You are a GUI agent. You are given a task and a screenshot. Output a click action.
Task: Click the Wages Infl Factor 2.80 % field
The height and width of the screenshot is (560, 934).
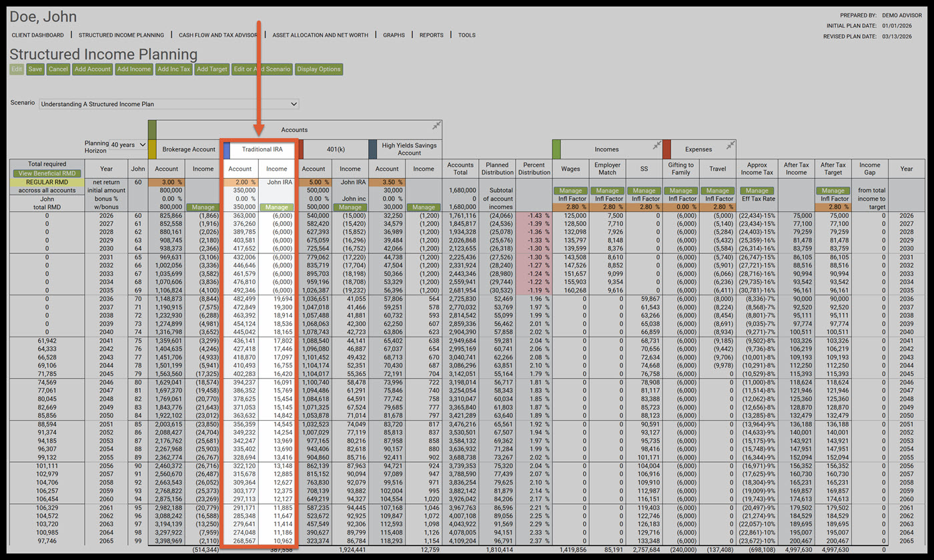tap(571, 207)
